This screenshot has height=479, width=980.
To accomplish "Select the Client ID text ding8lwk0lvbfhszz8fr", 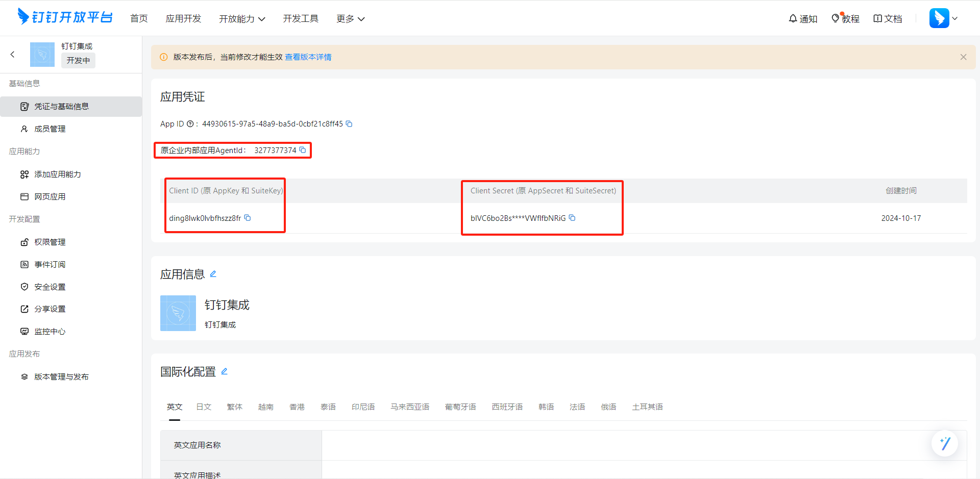I will (205, 218).
